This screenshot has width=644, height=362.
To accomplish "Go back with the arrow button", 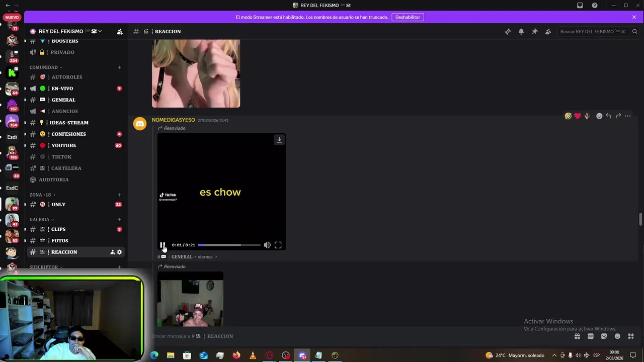I will coord(7,5).
